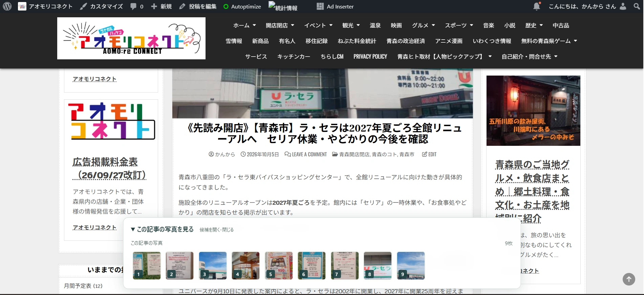The image size is (644, 295).
Task: Open the comments bubble with 0
Action: 137,6
